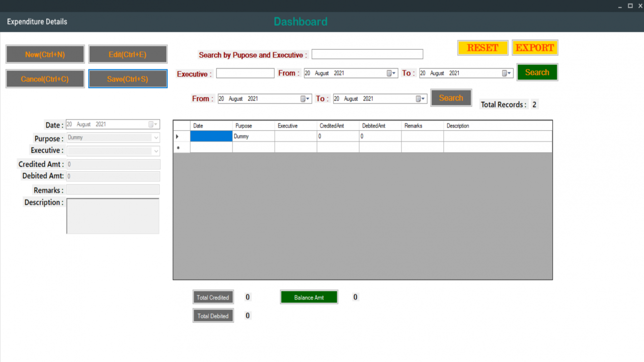
Task: Open calendar icon of second-row To date
Action: [x=421, y=99]
